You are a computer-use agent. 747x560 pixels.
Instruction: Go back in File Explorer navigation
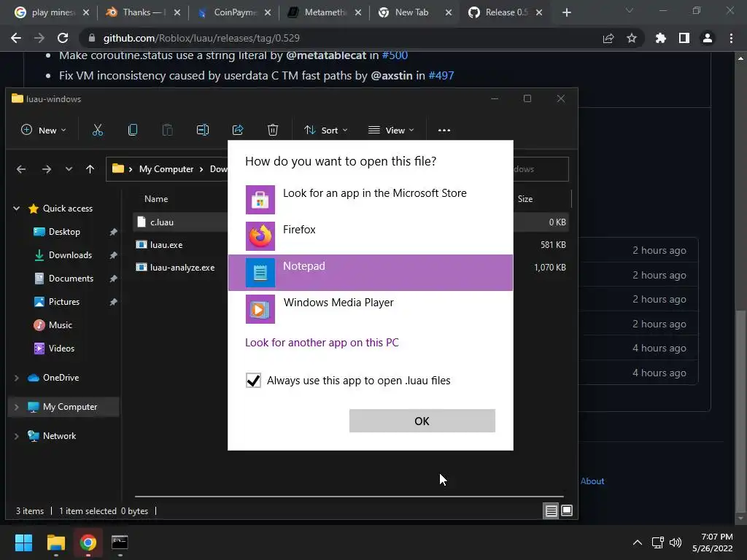[x=21, y=169]
